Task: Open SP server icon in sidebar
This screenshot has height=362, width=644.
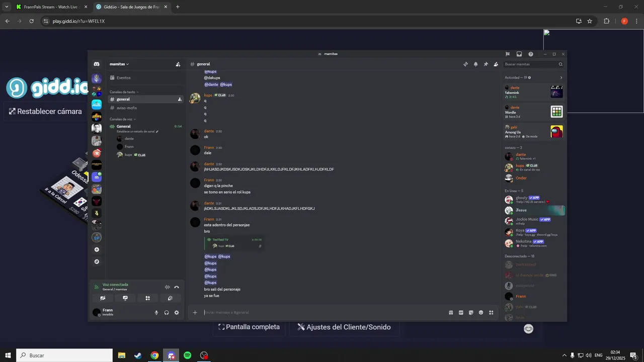Action: 97,237
